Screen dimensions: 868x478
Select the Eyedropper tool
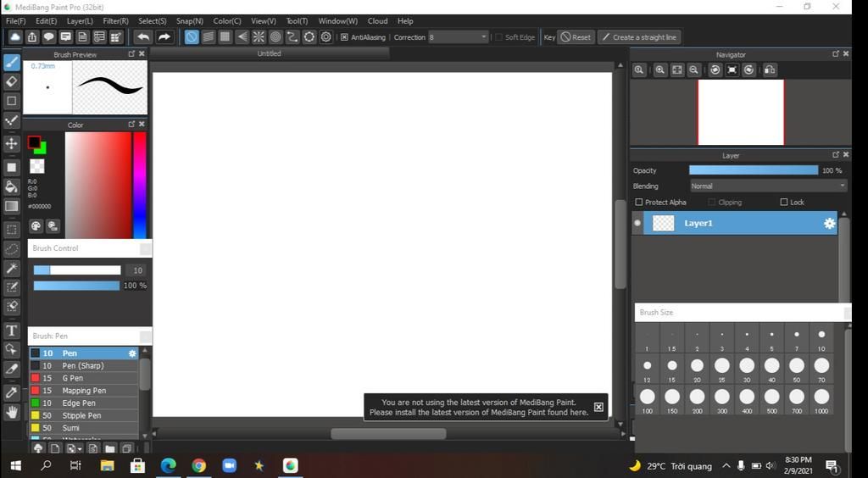(12, 392)
